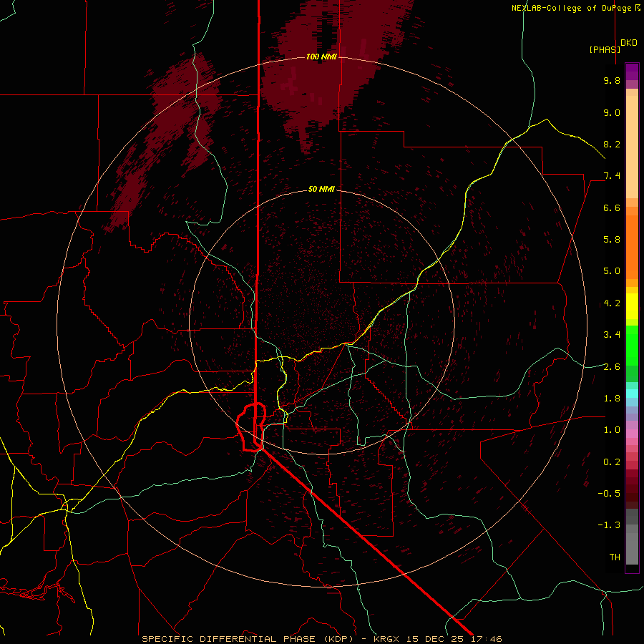Click the 5.0 value on the legend

point(612,271)
